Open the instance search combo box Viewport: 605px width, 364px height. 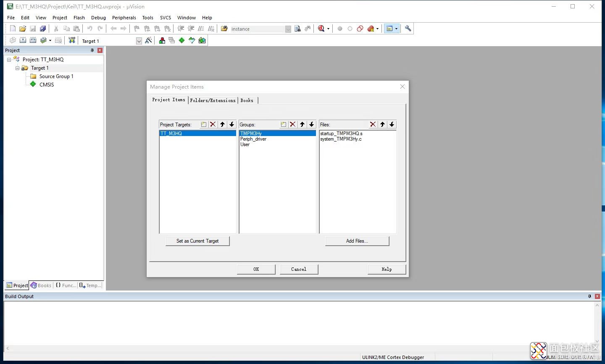click(x=260, y=29)
